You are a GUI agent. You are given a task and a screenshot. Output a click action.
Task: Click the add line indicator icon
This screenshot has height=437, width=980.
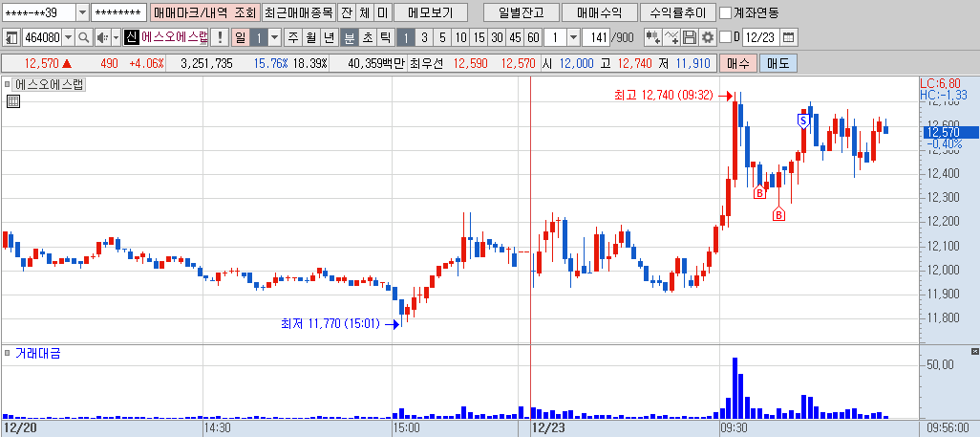(x=671, y=37)
